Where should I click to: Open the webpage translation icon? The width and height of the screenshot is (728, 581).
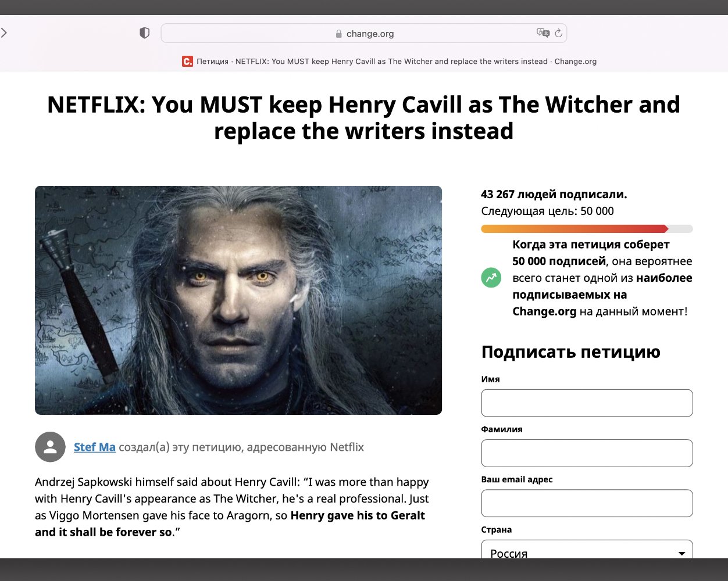click(543, 33)
